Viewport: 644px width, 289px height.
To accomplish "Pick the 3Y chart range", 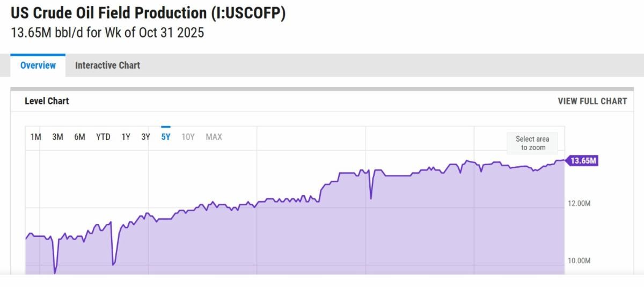I will 145,137.
